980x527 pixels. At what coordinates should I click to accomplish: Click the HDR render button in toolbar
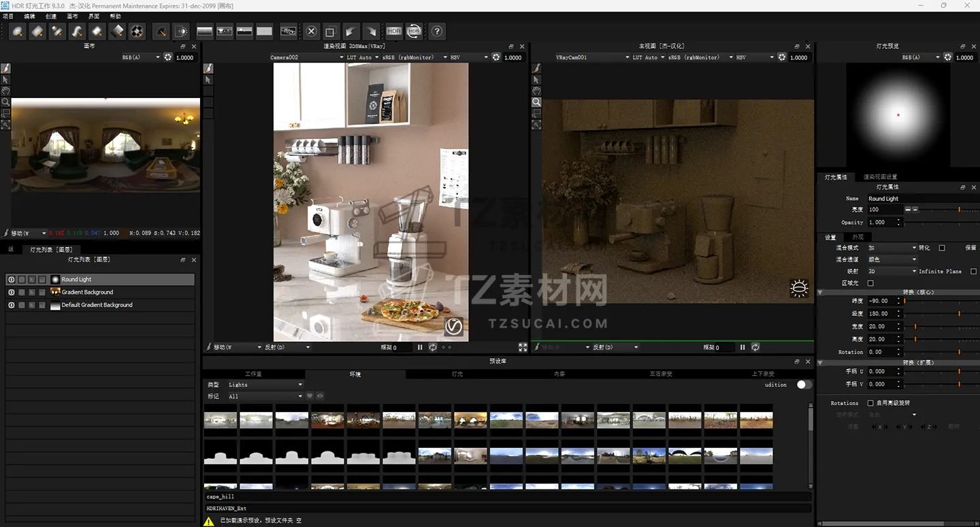coord(394,31)
